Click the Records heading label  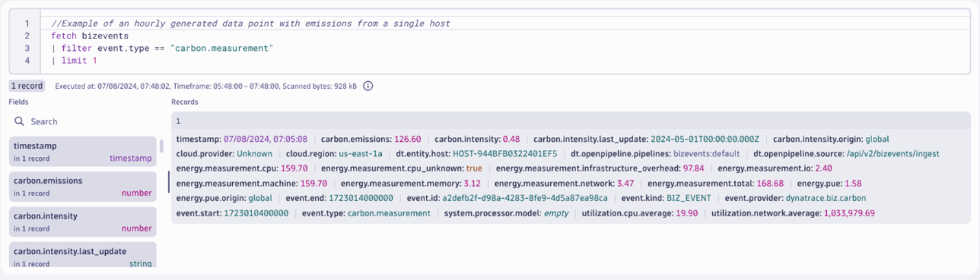185,102
